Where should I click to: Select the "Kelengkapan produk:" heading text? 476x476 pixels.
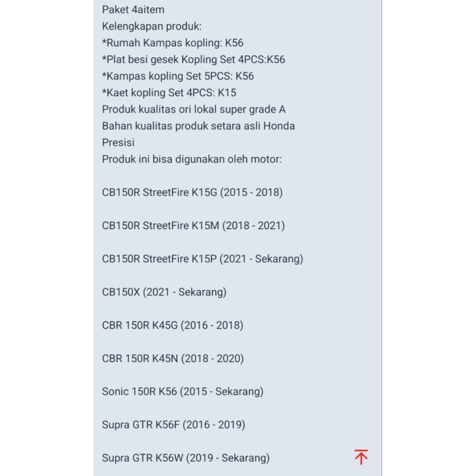coord(152,26)
